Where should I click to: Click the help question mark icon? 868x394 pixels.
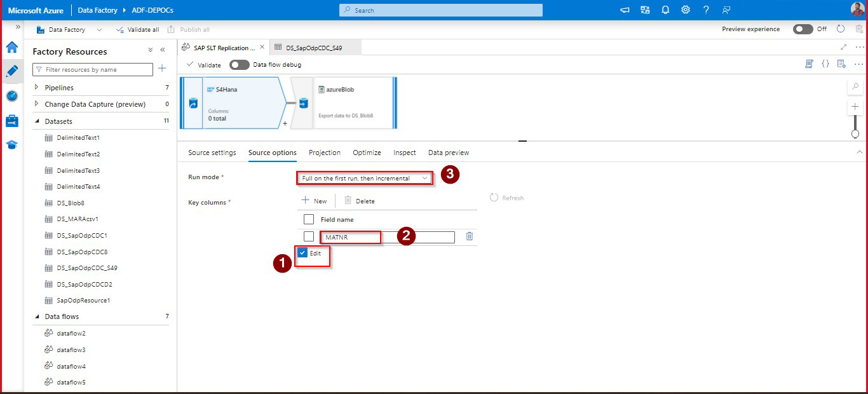706,10
